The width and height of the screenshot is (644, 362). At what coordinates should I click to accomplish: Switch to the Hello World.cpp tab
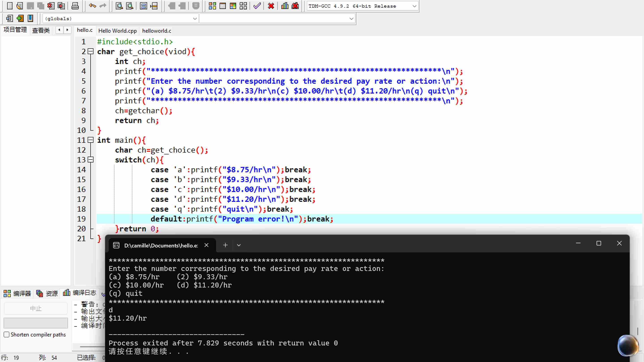pos(117,30)
